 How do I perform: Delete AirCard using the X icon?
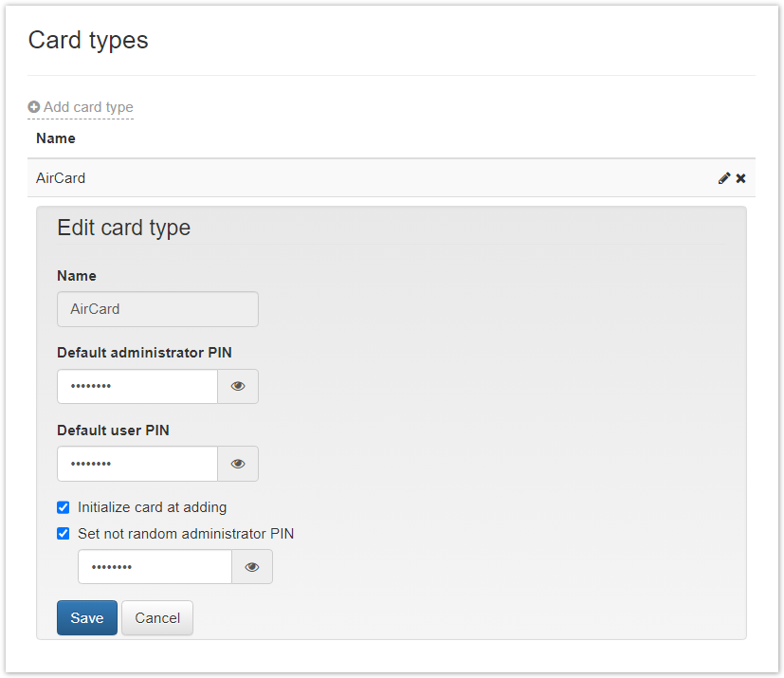(741, 178)
